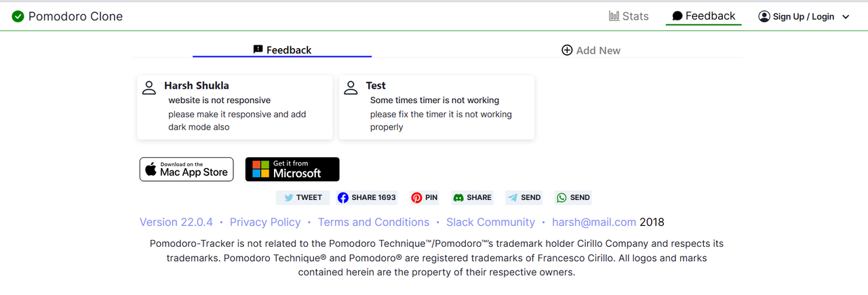Open Sign Up / Login
The height and width of the screenshot is (295, 868).
(804, 17)
